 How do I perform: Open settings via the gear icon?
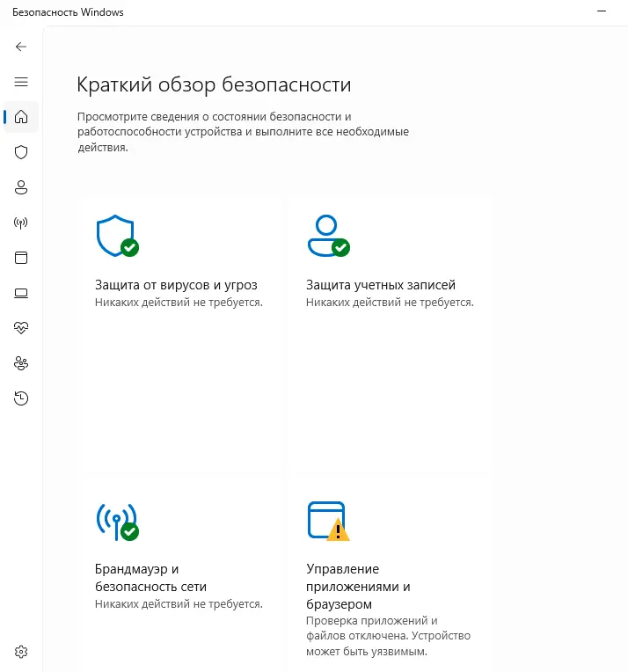pos(21,652)
